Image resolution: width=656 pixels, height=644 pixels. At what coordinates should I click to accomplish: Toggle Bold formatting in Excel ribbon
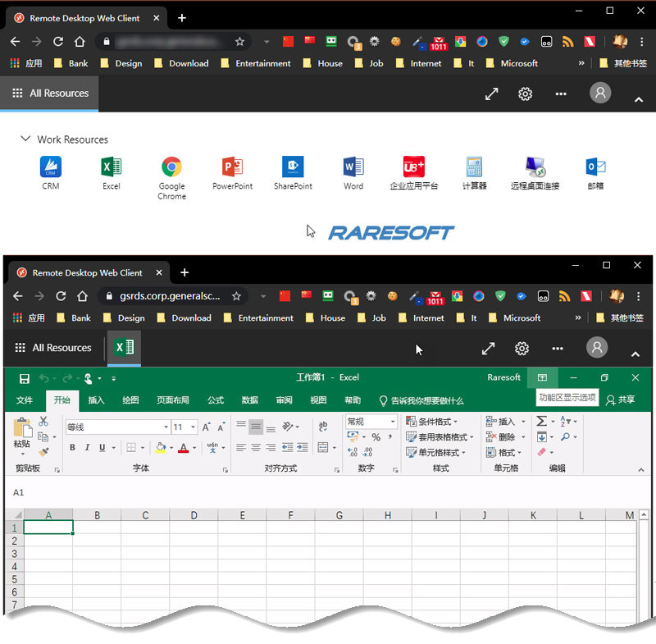(73, 448)
